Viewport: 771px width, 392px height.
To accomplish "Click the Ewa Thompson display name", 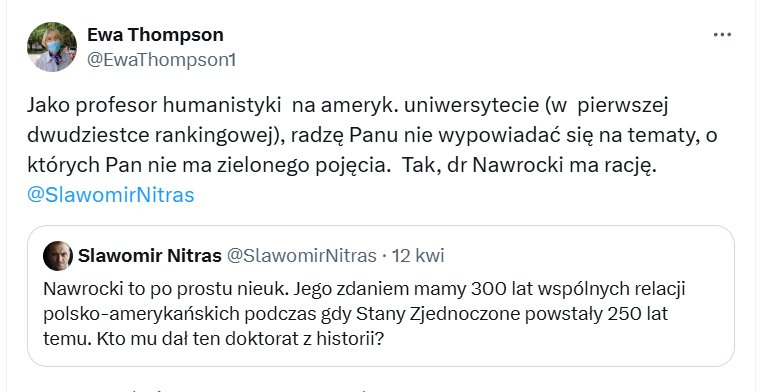I will coord(155,35).
